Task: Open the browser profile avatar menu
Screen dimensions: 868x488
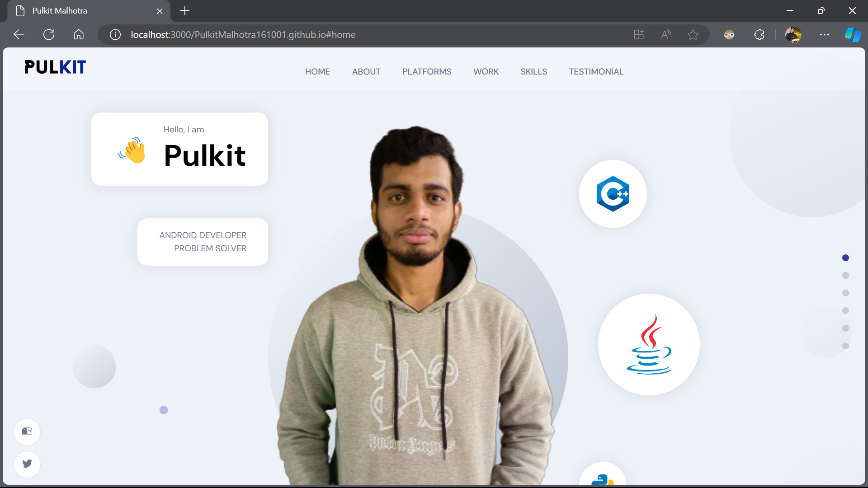Action: 793,35
